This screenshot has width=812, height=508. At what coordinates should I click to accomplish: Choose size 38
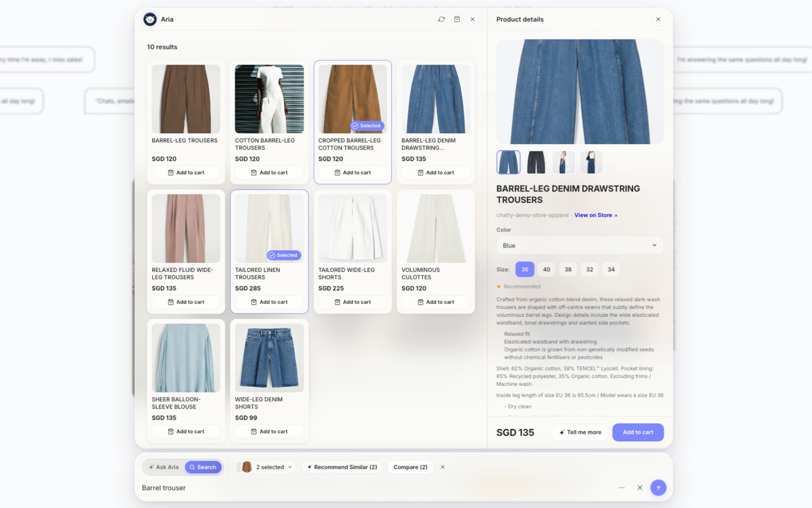[568, 270]
